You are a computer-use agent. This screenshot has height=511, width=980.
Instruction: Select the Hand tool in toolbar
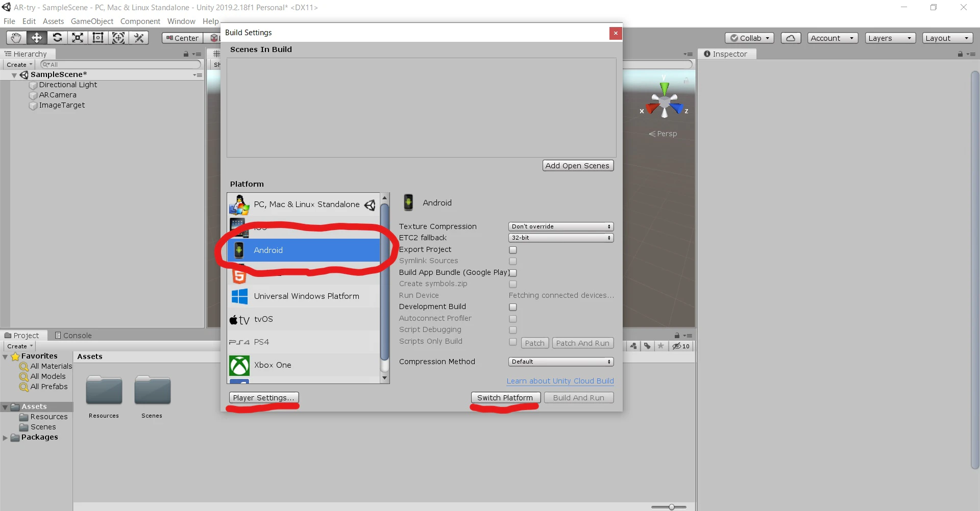(16, 38)
